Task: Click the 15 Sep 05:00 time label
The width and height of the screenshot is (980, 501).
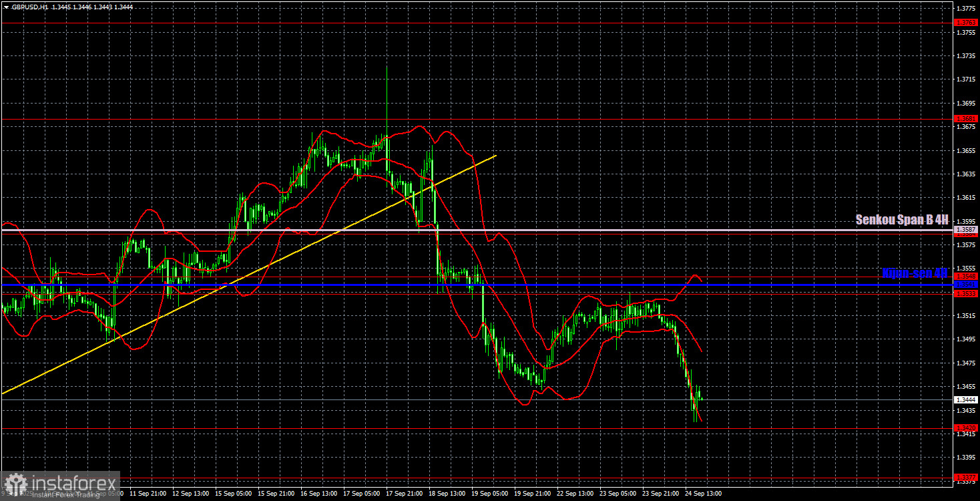Action: point(232,494)
